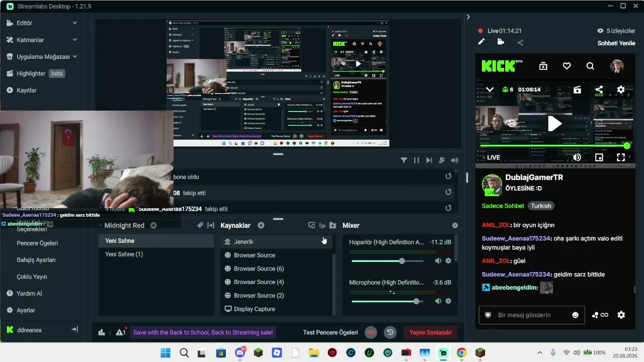
Task: Click the Kick player clip icon
Action: 577,89
